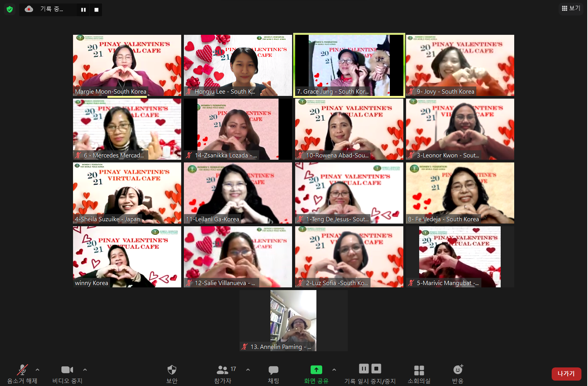Select Annelin Paming's video tile
Image resolution: width=588 pixels, height=386 pixels.
(x=293, y=320)
